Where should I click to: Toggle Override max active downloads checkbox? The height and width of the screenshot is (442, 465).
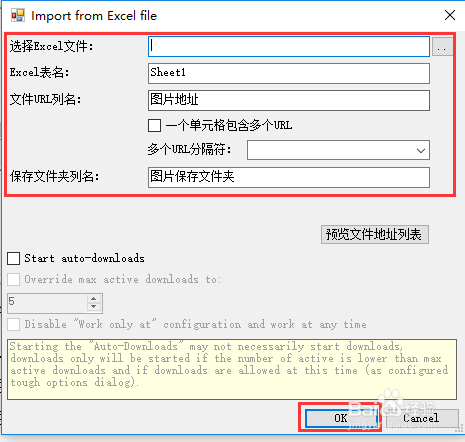(14, 279)
